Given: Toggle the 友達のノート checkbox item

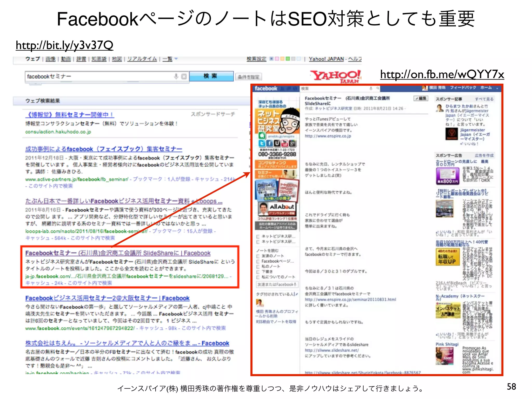Looking at the screenshot, I should pyautogui.click(x=258, y=256).
